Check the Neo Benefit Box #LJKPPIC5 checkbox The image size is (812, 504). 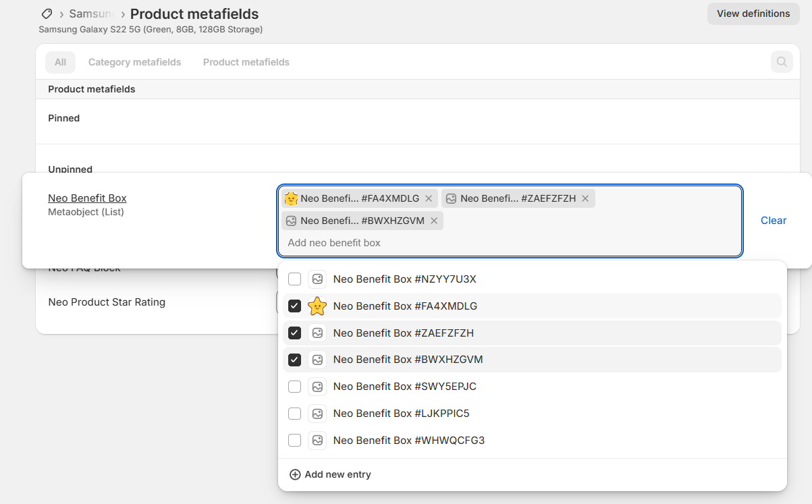(x=294, y=414)
